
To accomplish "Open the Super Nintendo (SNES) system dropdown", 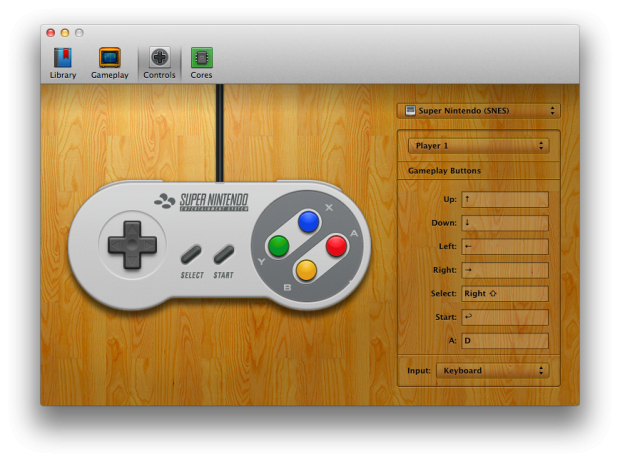I will click(479, 111).
